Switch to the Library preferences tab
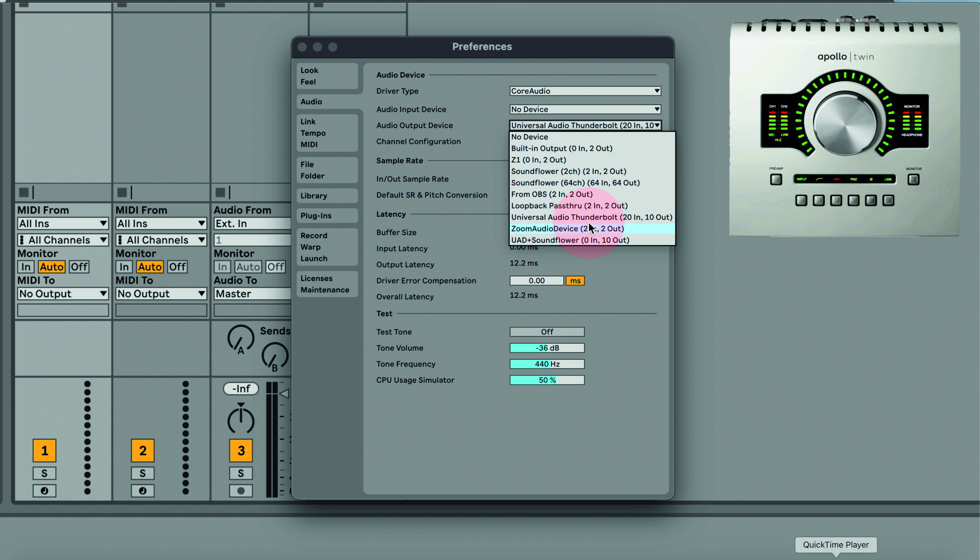 [x=327, y=196]
